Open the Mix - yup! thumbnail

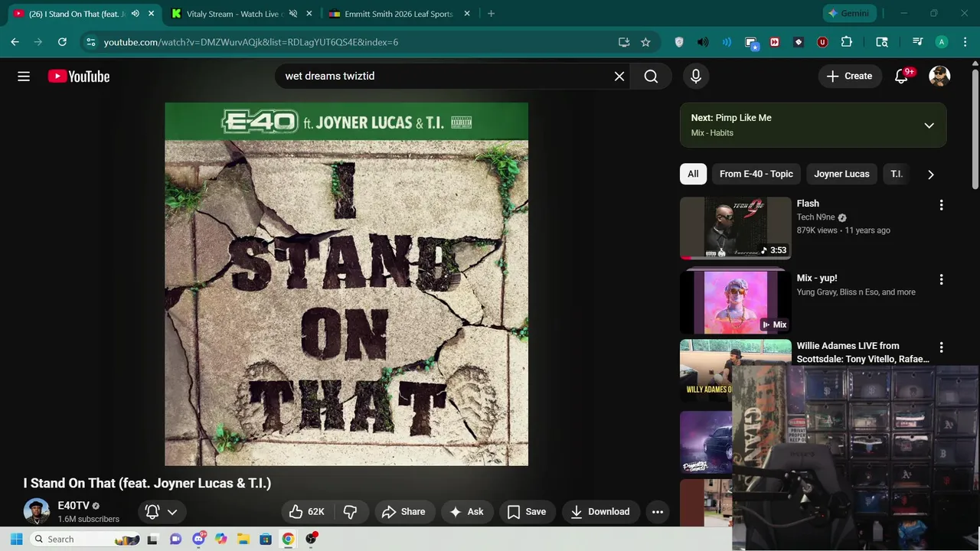pyautogui.click(x=736, y=302)
